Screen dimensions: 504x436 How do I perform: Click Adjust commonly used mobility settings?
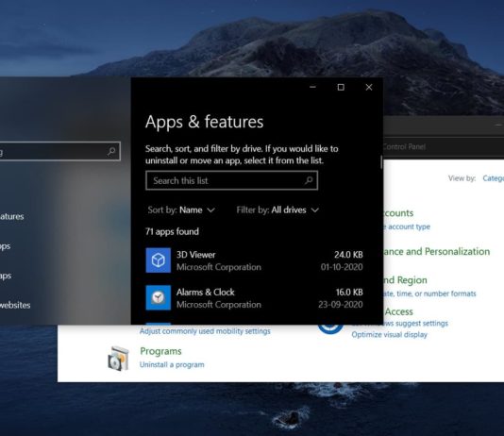[205, 331]
